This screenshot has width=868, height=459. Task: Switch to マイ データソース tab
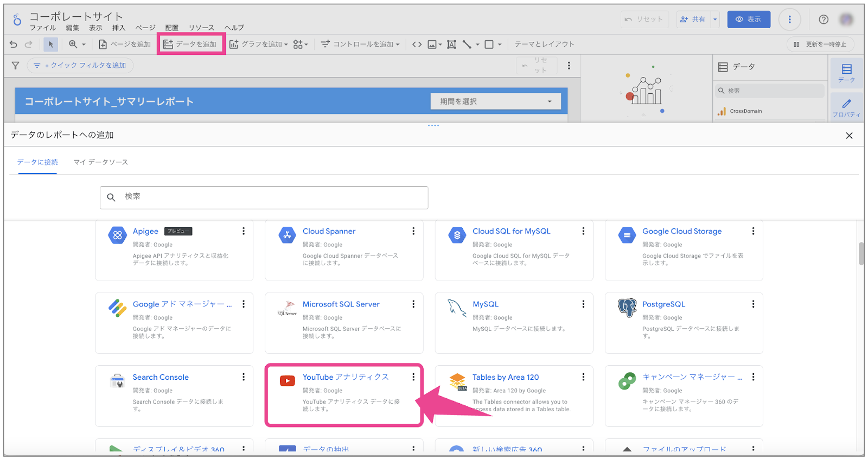tap(101, 162)
